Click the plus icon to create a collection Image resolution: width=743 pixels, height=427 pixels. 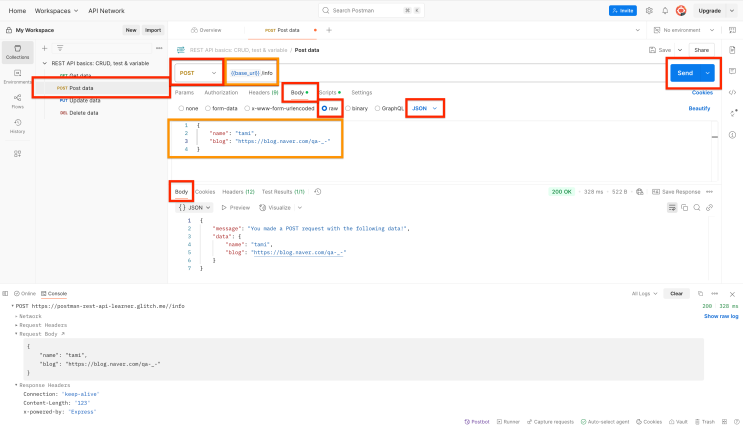(45, 48)
